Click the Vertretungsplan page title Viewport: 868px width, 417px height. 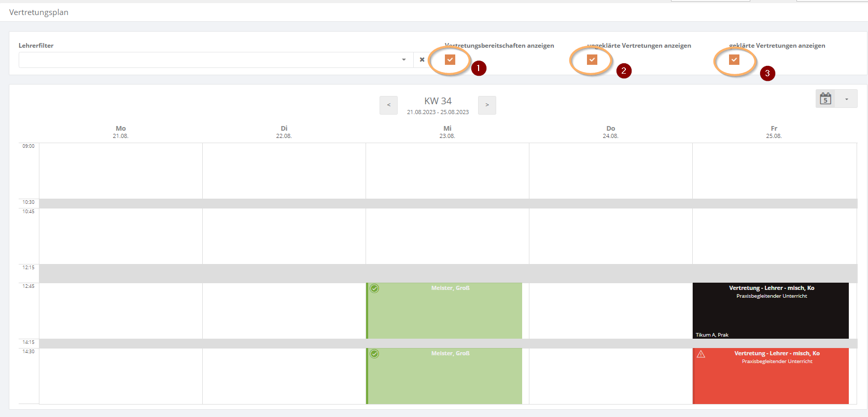coord(39,12)
